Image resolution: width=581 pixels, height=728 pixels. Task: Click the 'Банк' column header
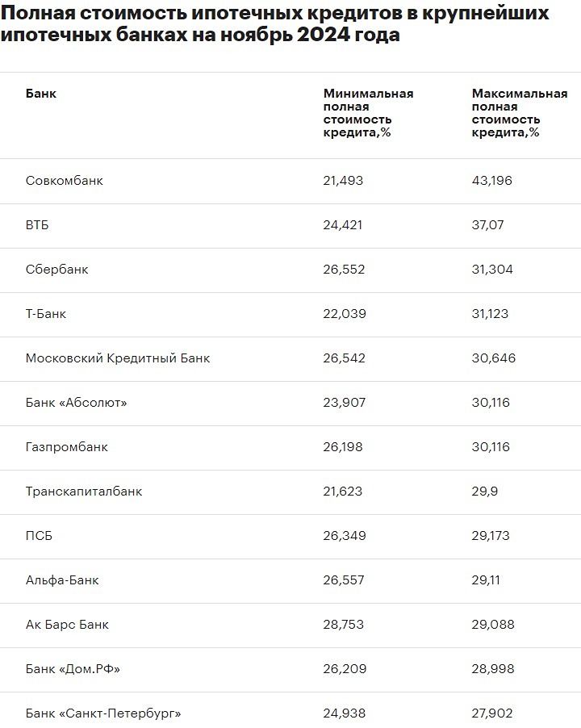41,94
